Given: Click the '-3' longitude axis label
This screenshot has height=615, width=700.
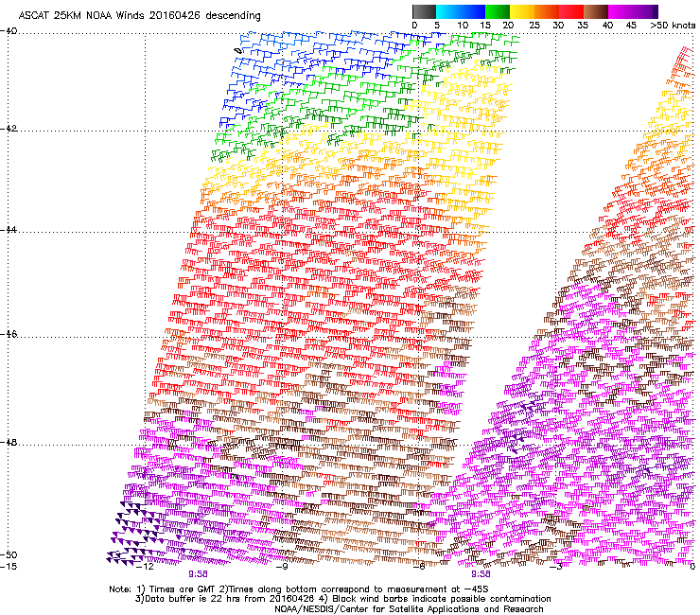Looking at the screenshot, I should pos(555,567).
